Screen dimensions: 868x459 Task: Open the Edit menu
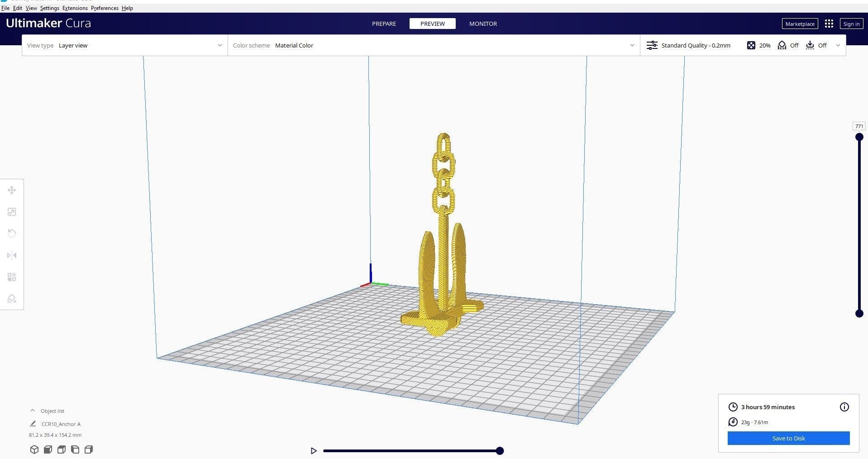pyautogui.click(x=18, y=8)
